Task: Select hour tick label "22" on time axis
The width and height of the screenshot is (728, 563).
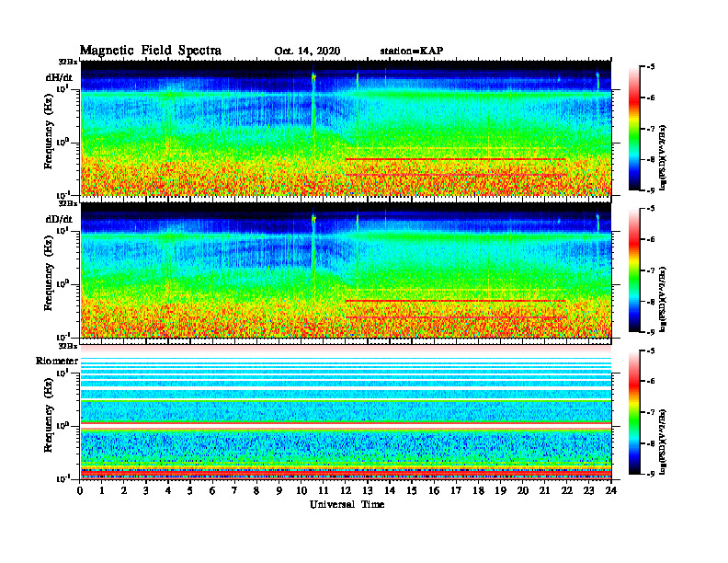Action: pyautogui.click(x=566, y=491)
